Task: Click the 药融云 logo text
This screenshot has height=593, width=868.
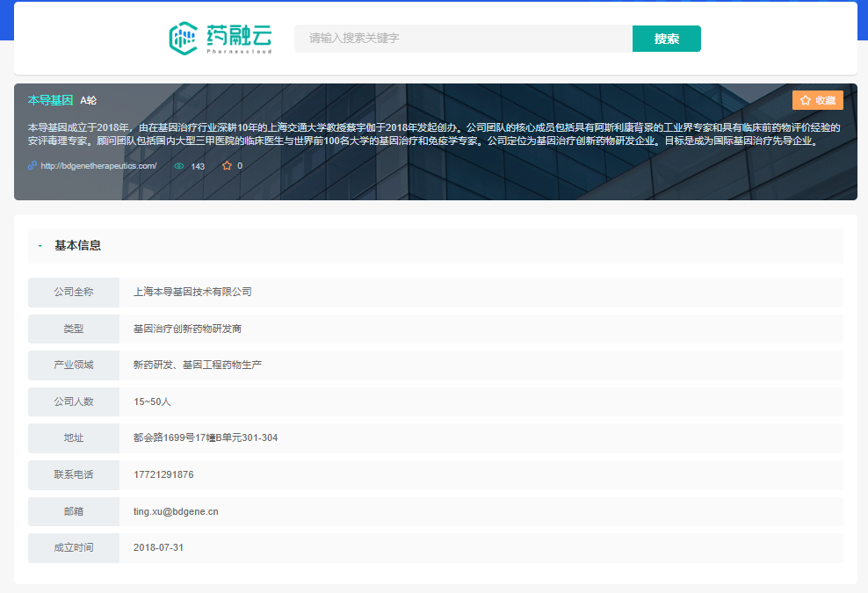Action: point(239,36)
